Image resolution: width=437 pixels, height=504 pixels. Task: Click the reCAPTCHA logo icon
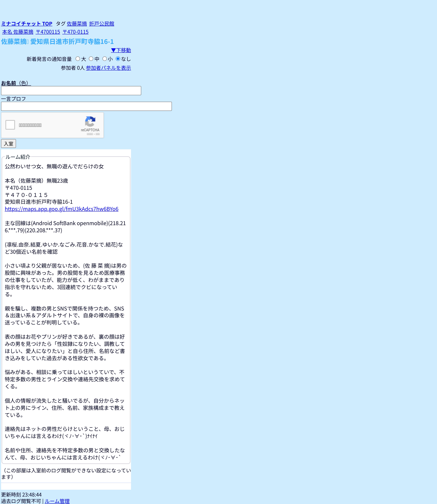pos(90,122)
